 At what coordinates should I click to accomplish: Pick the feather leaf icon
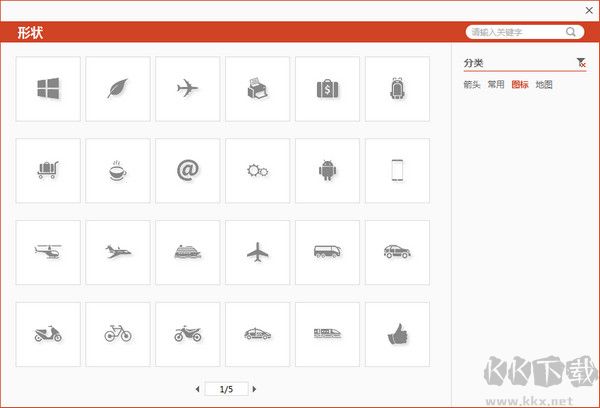pos(118,89)
